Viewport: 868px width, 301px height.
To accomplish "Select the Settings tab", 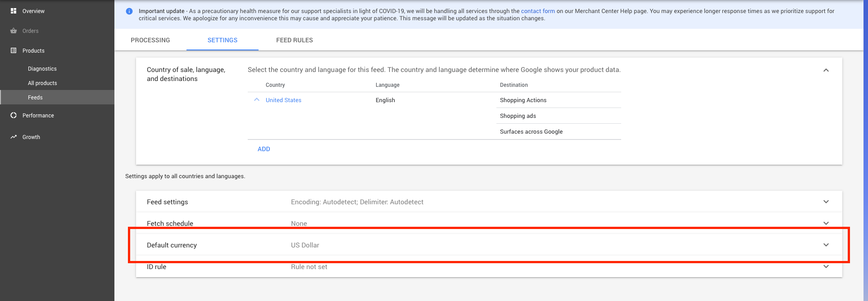I will click(x=223, y=40).
